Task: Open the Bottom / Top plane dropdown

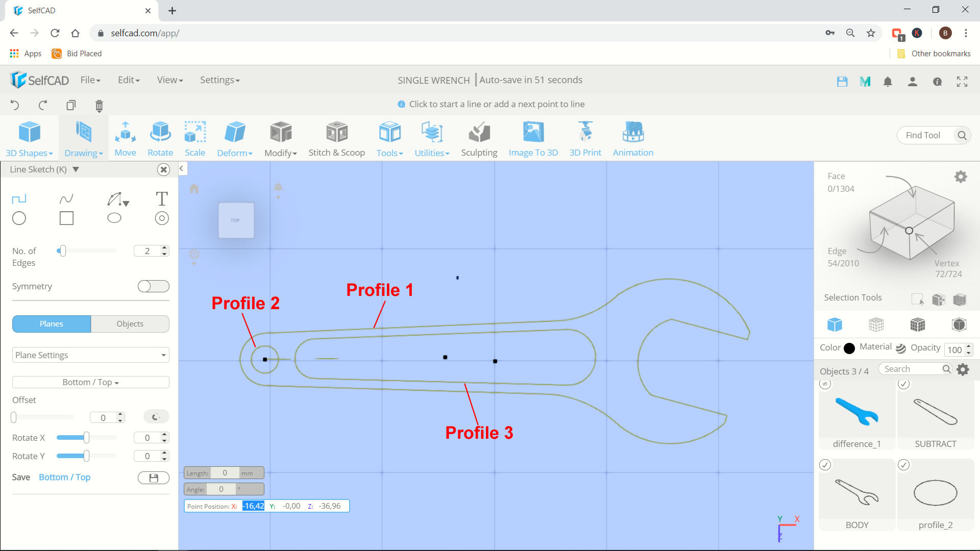Action: (90, 382)
